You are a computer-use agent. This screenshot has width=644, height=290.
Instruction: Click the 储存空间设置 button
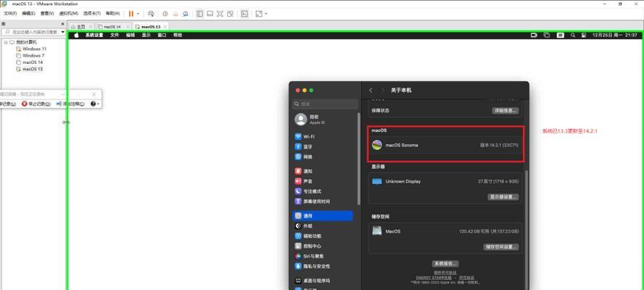[x=501, y=247]
